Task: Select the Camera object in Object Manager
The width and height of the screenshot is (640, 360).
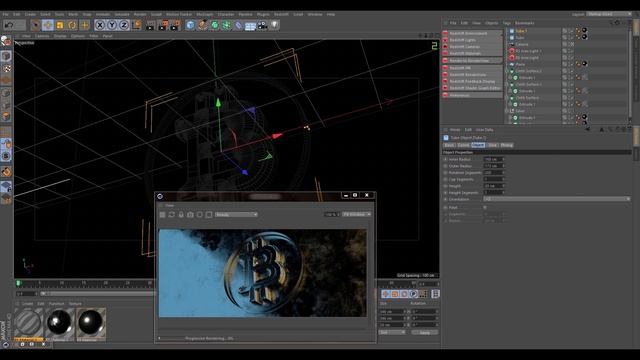Action: [x=522, y=44]
